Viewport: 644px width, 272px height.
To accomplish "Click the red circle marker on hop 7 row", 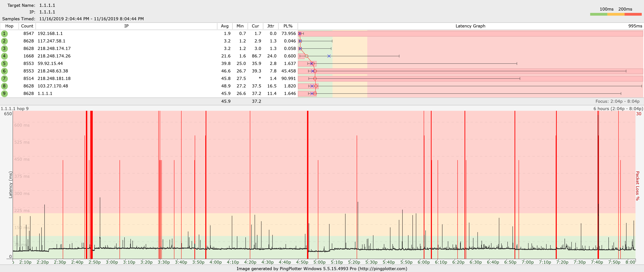I will [x=315, y=78].
